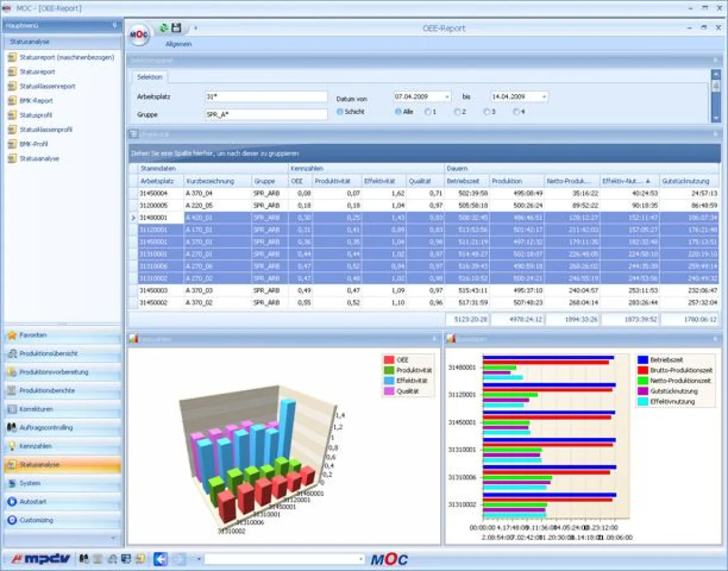Click the Arbeitsplatz input field
The width and height of the screenshot is (728, 571).
266,96
